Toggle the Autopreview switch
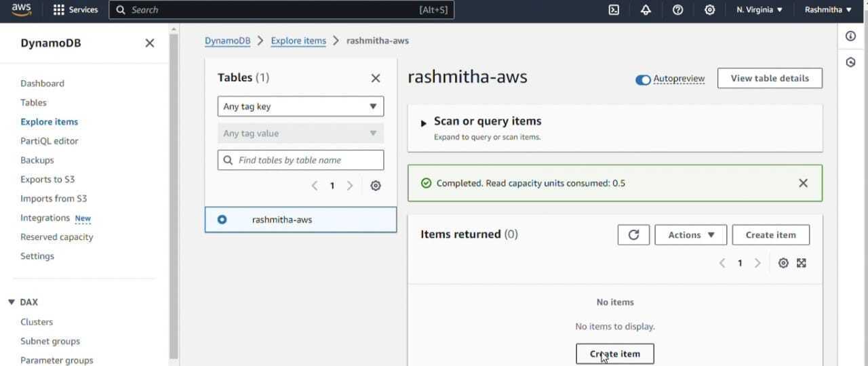Screen dimensions: 868x366 (x=643, y=79)
